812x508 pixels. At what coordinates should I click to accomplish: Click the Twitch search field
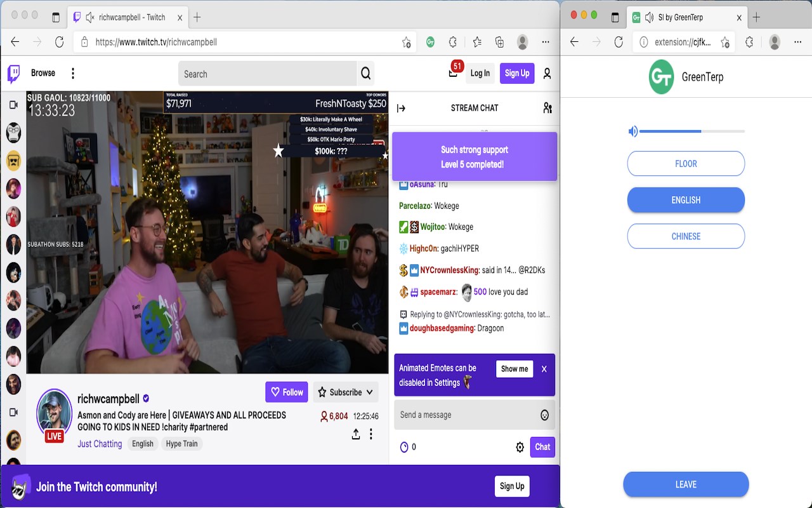(267, 74)
